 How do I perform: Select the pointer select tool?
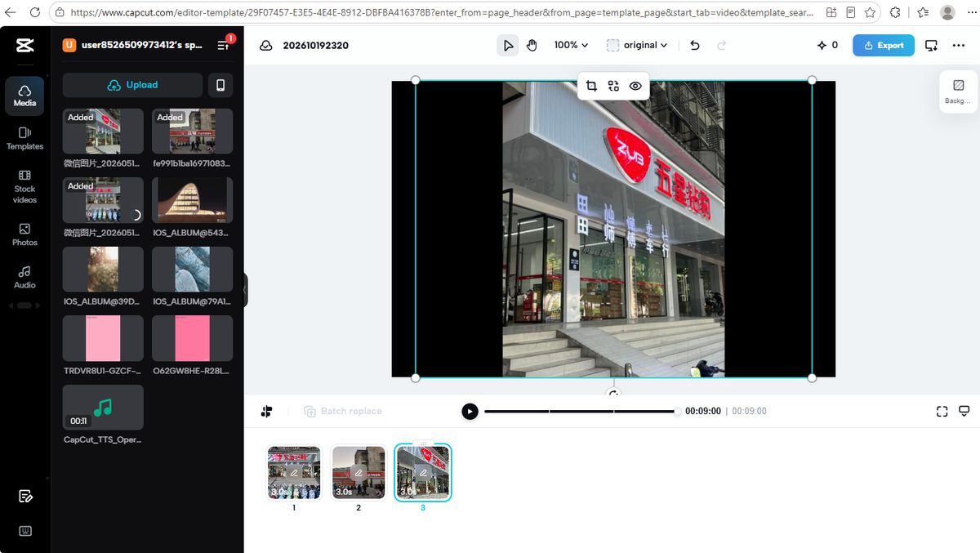coord(508,45)
